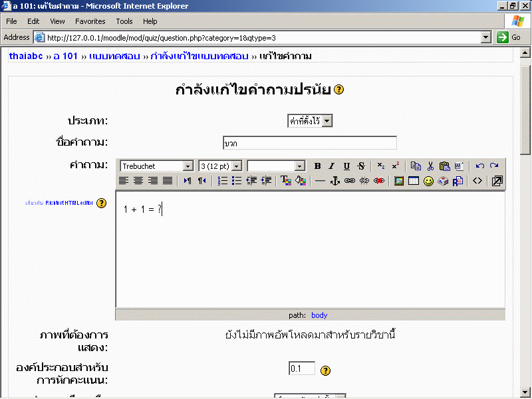The width and height of the screenshot is (532, 399).
Task: Pick the text font color swatch
Action: coord(286,181)
